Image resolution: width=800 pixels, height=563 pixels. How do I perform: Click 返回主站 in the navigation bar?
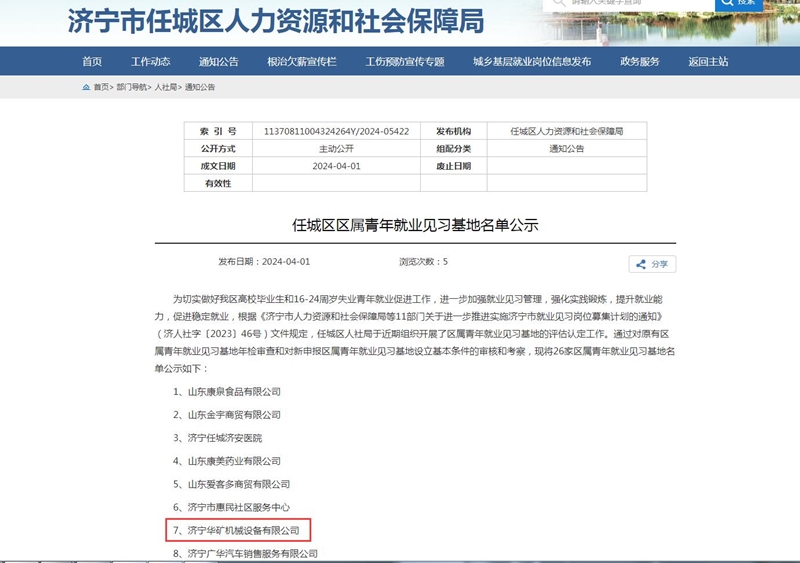pos(708,62)
